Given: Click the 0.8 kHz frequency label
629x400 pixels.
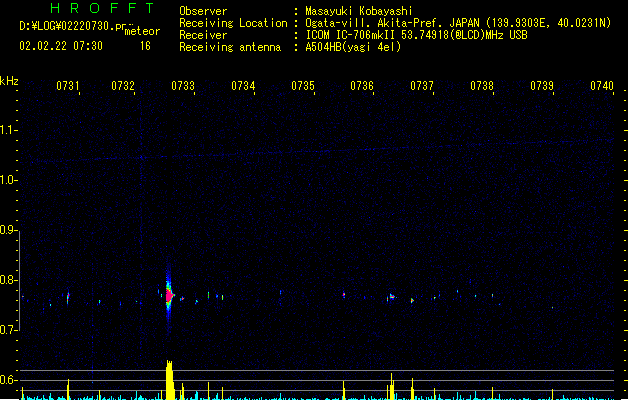Looking at the screenshot, I should tap(8, 280).
